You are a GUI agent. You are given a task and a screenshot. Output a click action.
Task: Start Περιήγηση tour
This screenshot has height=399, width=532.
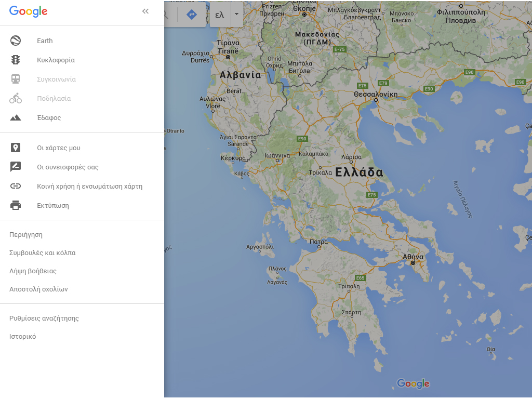coord(26,235)
